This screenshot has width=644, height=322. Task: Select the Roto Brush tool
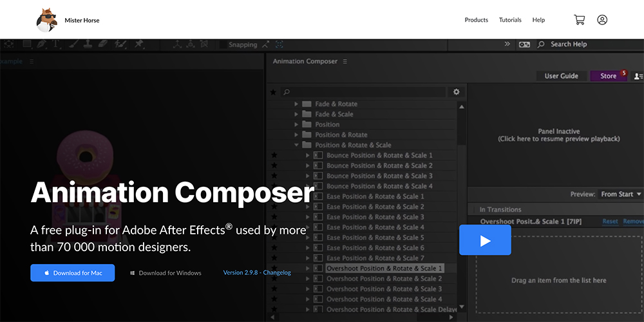coord(120,44)
